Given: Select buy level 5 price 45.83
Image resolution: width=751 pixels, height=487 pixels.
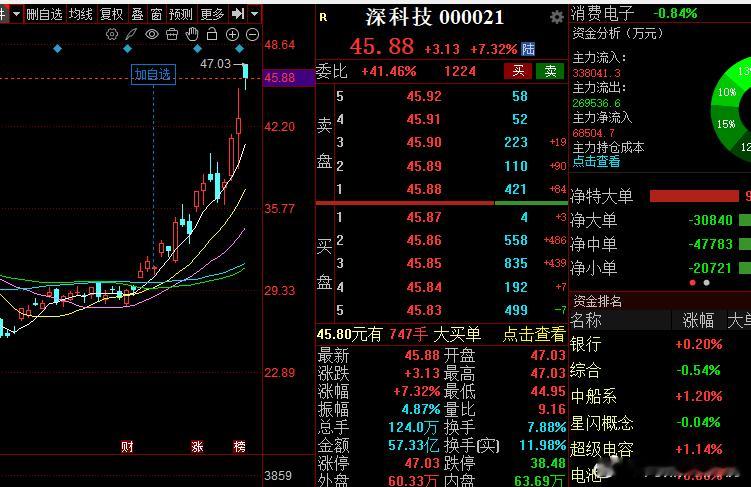Looking at the screenshot, I should 424,310.
